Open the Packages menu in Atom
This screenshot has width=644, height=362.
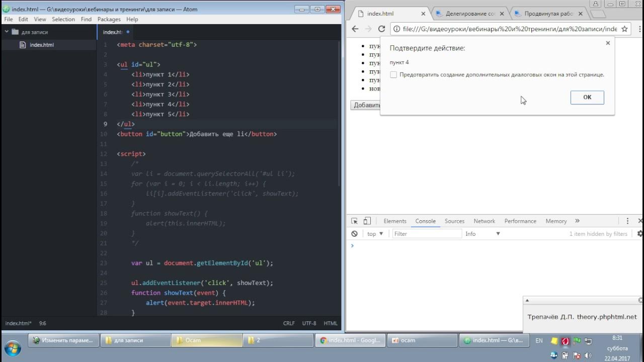pos(109,19)
